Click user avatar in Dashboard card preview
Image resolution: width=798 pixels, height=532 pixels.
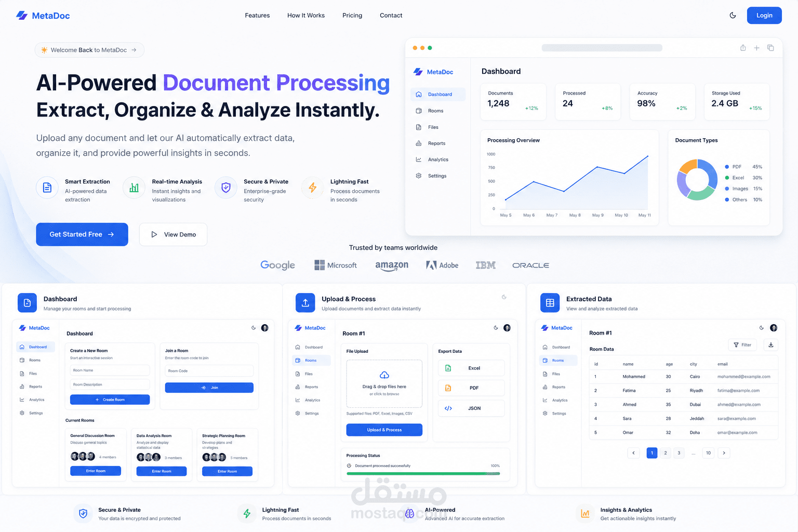(264, 328)
